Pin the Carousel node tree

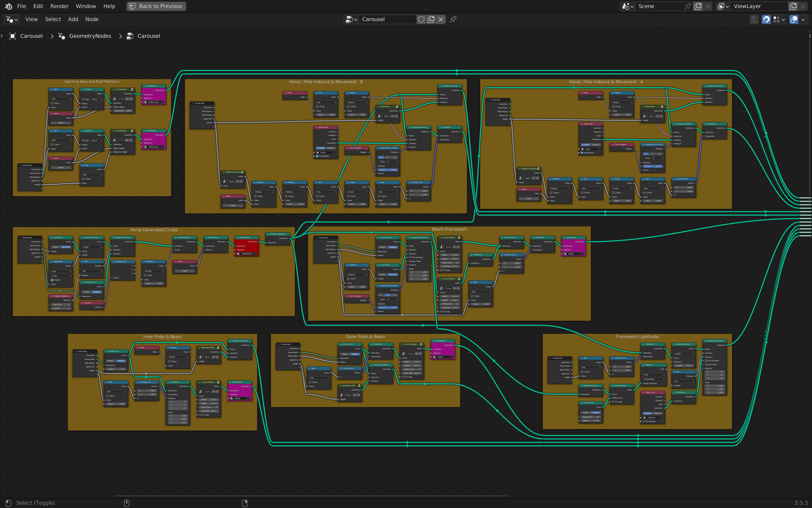[453, 19]
